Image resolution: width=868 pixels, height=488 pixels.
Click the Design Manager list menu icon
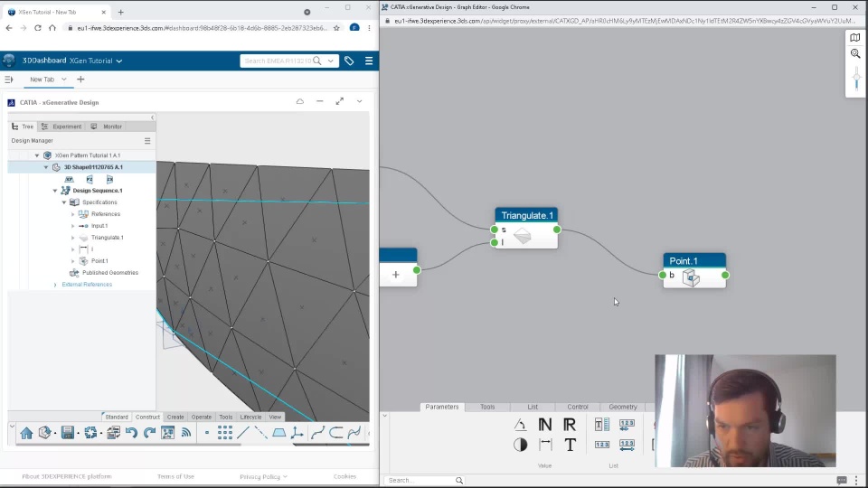coord(147,141)
